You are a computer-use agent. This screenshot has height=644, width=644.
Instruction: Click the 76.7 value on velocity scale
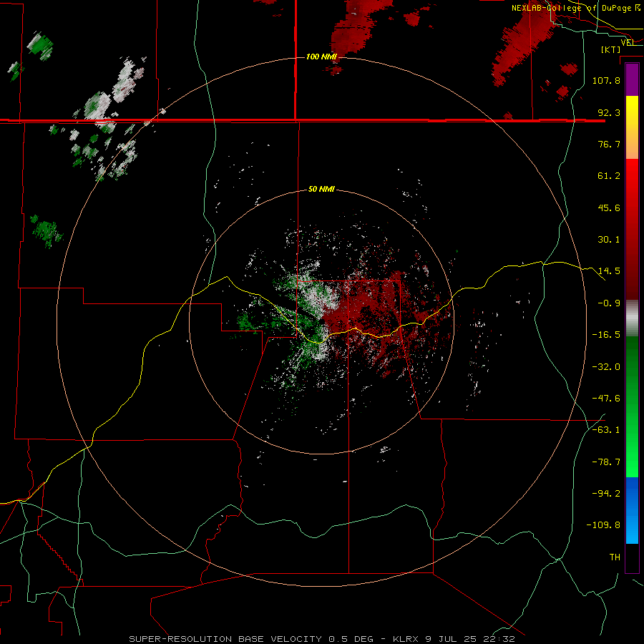click(x=609, y=144)
